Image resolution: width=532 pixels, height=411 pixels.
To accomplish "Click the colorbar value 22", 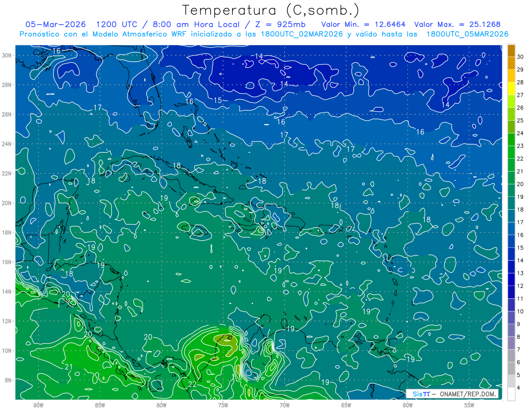I will [520, 159].
